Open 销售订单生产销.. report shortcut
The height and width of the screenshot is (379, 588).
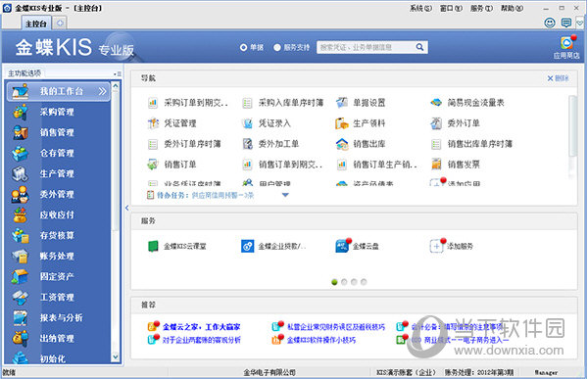(376, 165)
